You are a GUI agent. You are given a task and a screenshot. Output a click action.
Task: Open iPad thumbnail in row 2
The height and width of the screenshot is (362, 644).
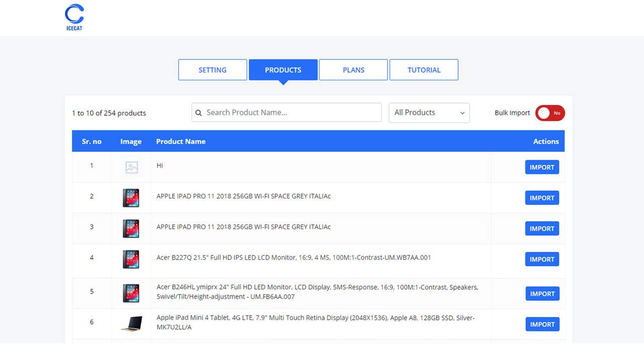(131, 198)
